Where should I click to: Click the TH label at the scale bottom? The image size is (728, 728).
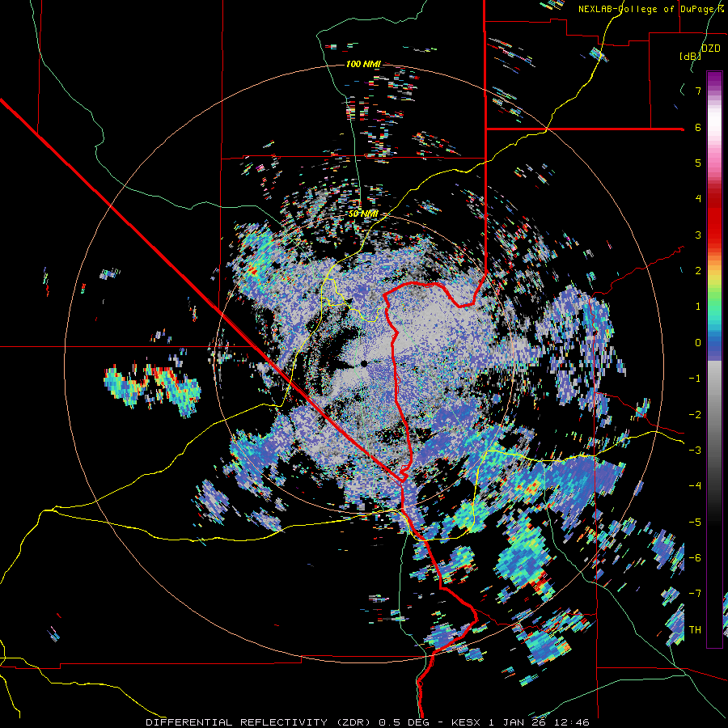tap(695, 629)
